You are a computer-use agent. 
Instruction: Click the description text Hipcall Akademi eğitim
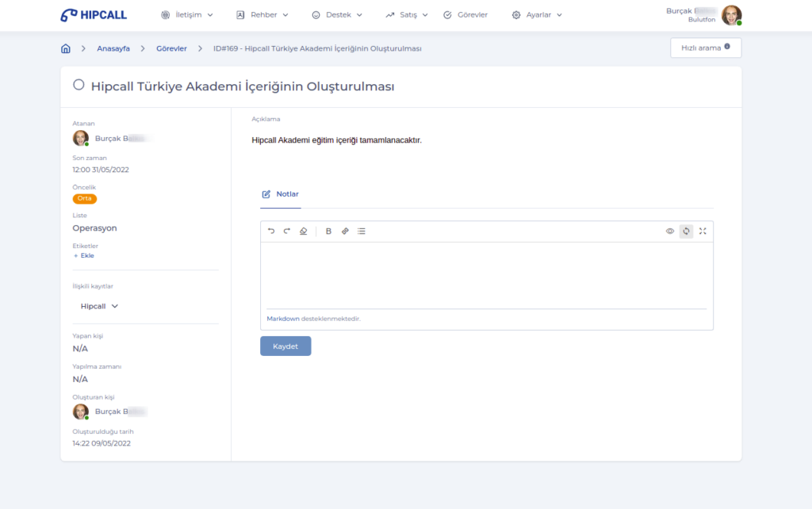[336, 140]
